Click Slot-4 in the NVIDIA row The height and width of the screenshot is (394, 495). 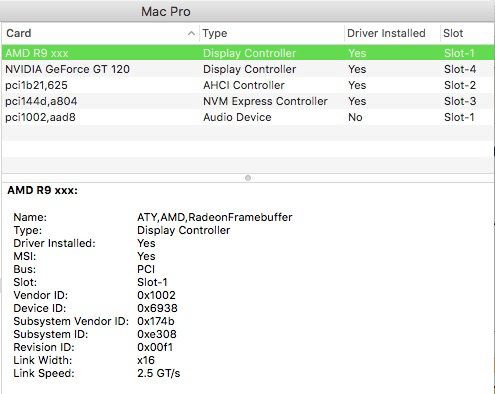click(x=460, y=69)
